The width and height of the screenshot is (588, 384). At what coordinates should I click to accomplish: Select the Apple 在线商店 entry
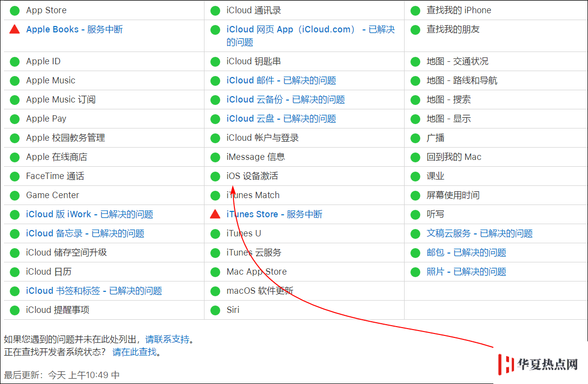point(56,157)
